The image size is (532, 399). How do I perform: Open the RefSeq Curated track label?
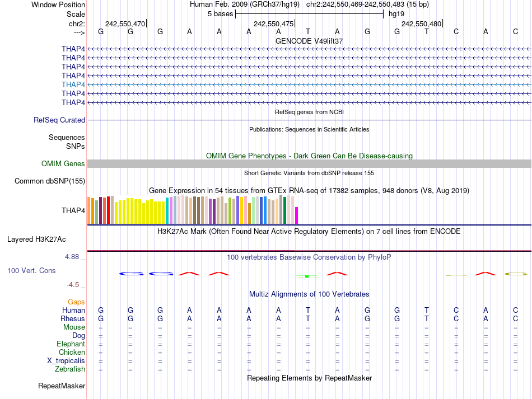59,120
